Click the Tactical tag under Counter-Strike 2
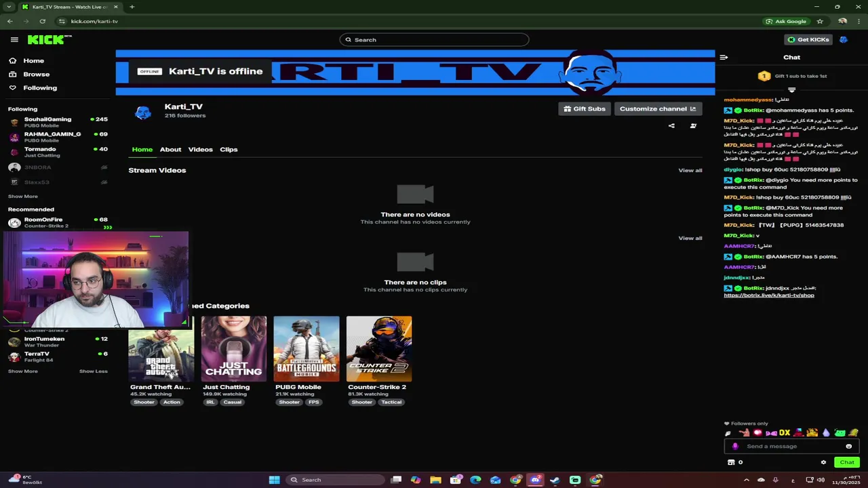Viewport: 868px width, 488px height. [x=391, y=403]
